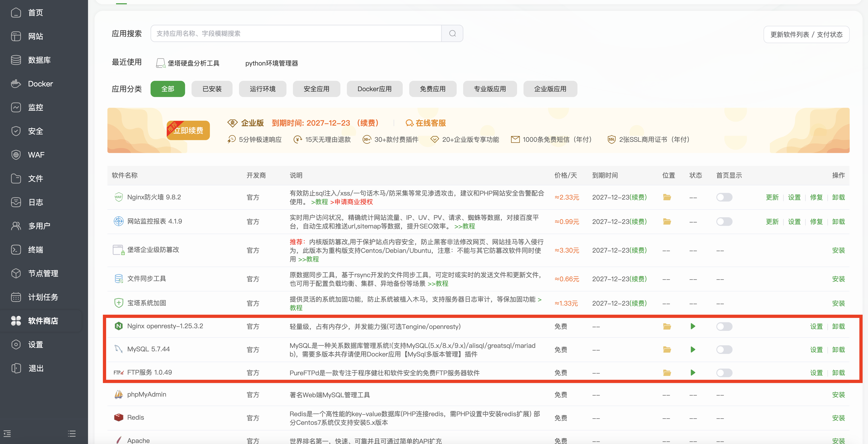Collapse the left sidebar
Screen dimensions: 868x444
point(7,434)
